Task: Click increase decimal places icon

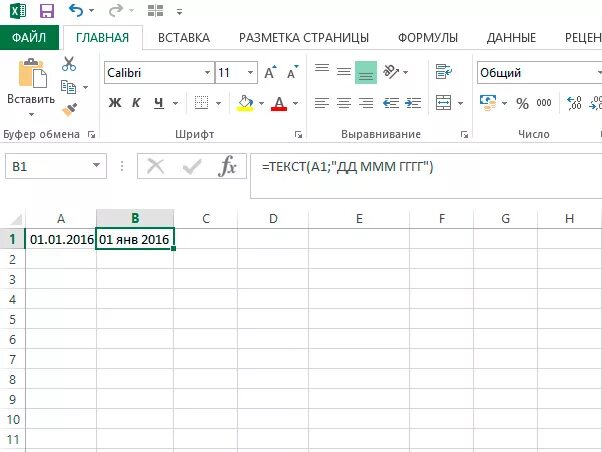Action: (574, 103)
